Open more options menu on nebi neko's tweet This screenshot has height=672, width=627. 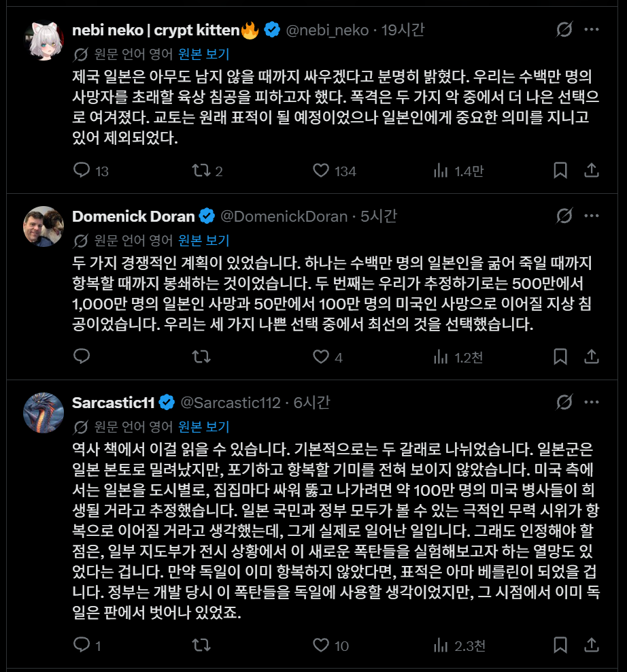pos(592,29)
